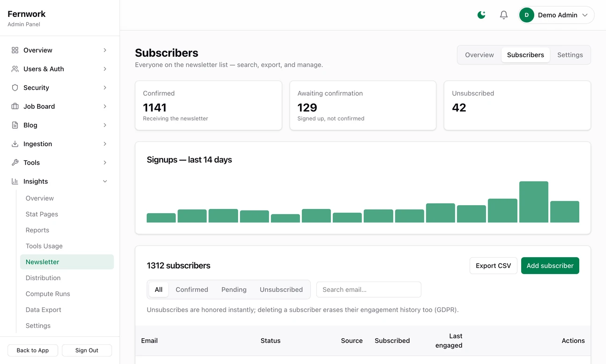
Task: Open the Demo Admin dropdown arrow
Action: pyautogui.click(x=585, y=15)
